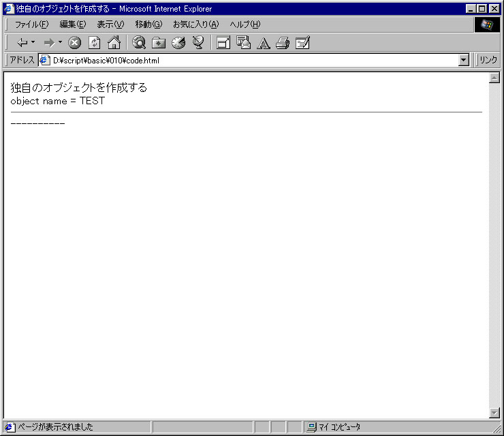The image size is (504, 436).
Task: Click the page icon in the address bar
Action: tap(45, 61)
